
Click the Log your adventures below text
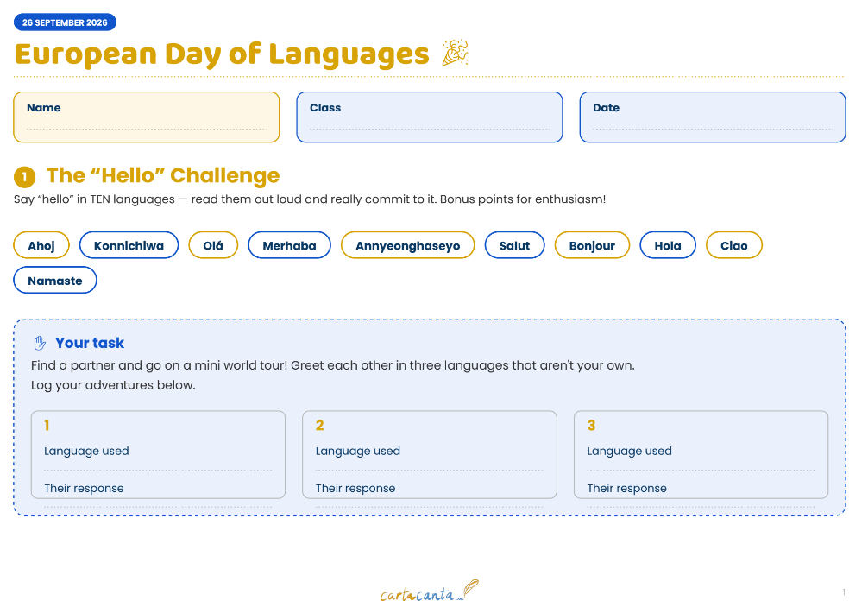click(113, 385)
